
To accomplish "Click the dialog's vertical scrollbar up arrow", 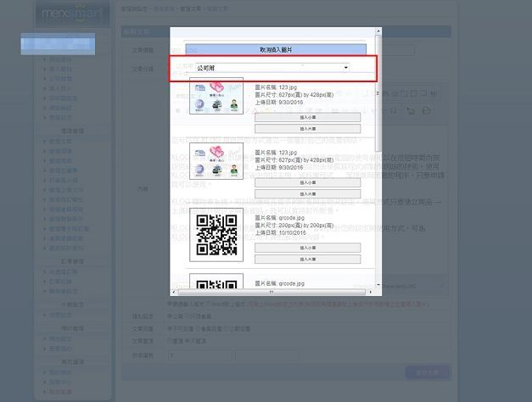I will (378, 31).
